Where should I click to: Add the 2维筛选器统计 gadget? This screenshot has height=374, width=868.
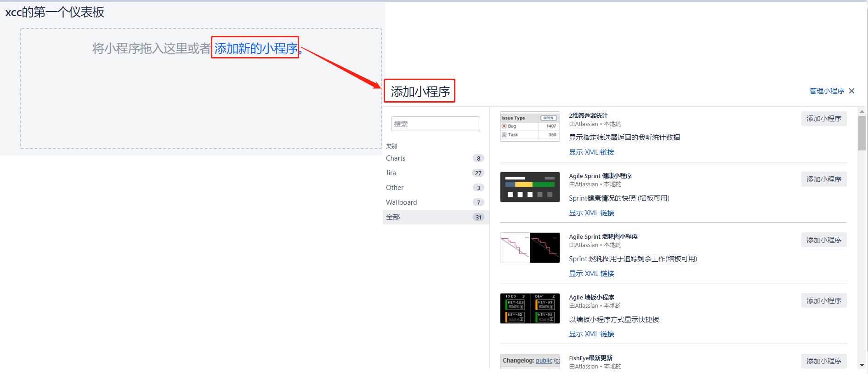pos(824,119)
